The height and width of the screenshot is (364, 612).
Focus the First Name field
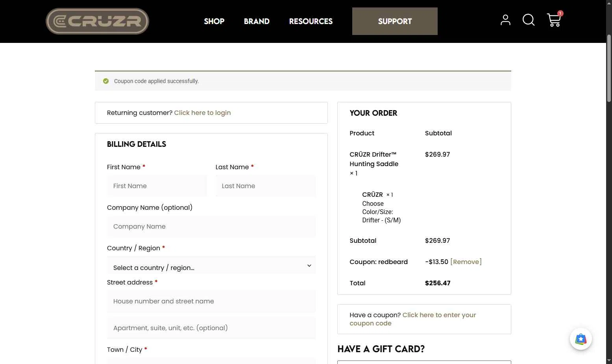point(157,186)
